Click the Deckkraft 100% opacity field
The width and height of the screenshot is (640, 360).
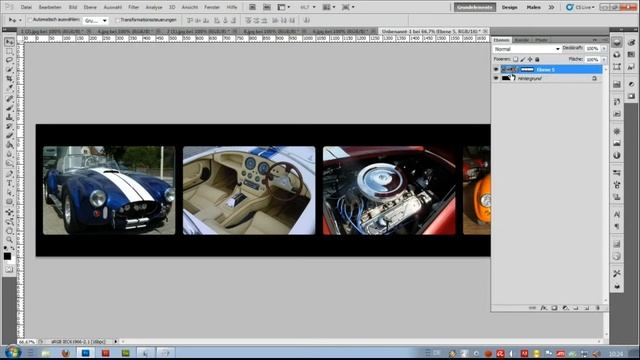(592, 49)
